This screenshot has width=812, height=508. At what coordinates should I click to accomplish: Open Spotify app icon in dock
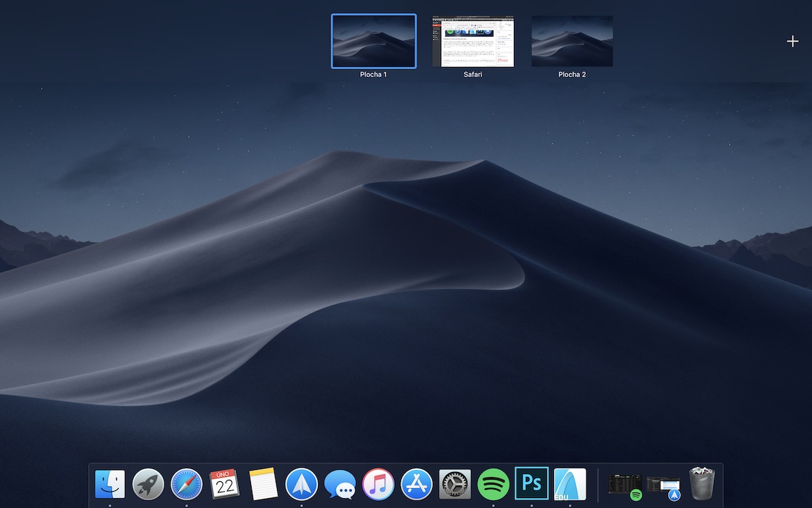[x=493, y=484]
